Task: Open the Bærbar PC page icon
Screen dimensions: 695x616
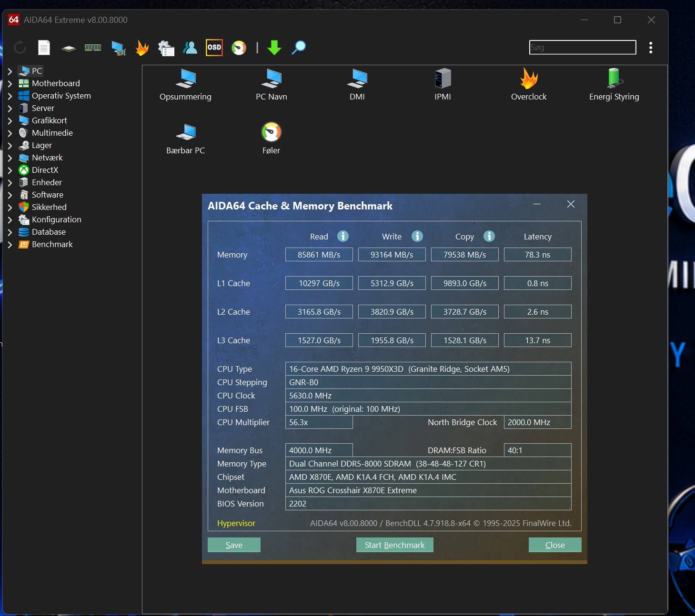Action: coord(185,139)
